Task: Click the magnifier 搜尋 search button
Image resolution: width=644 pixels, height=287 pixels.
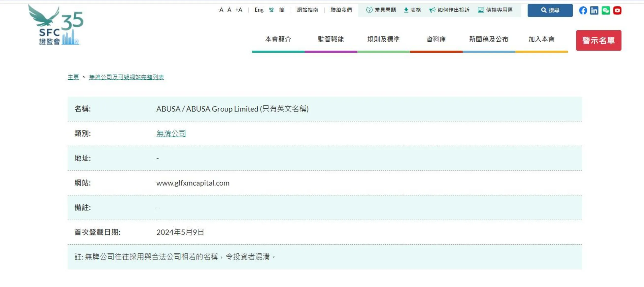Action: (550, 10)
